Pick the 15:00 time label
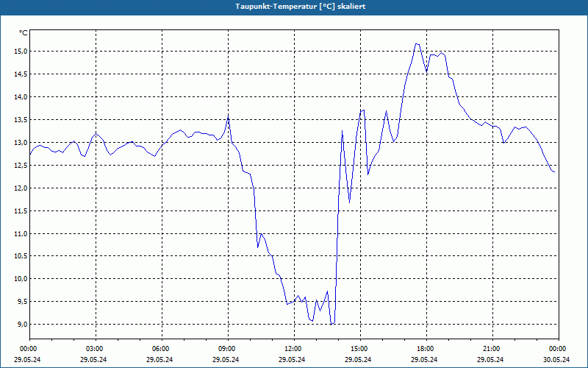This screenshot has height=368, width=588. click(x=361, y=349)
